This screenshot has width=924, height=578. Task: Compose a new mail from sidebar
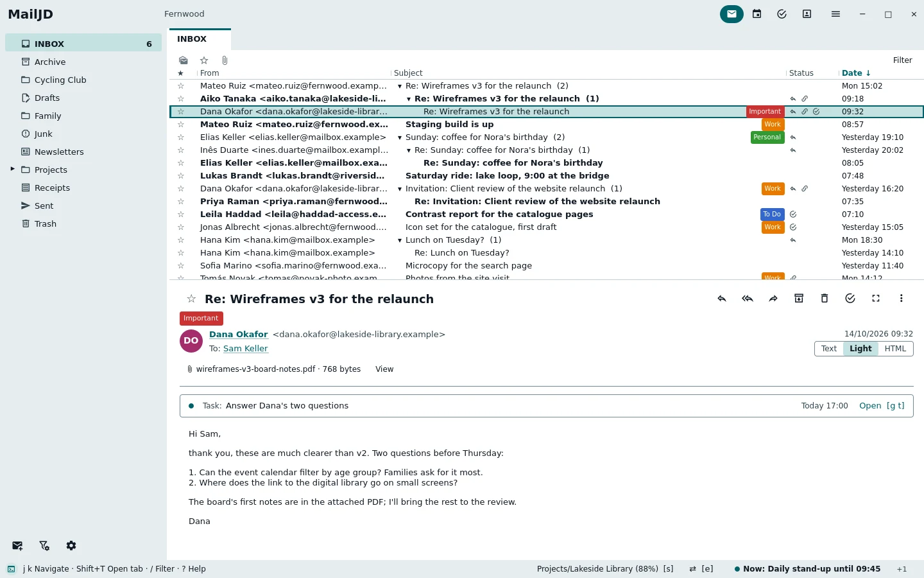(17, 546)
